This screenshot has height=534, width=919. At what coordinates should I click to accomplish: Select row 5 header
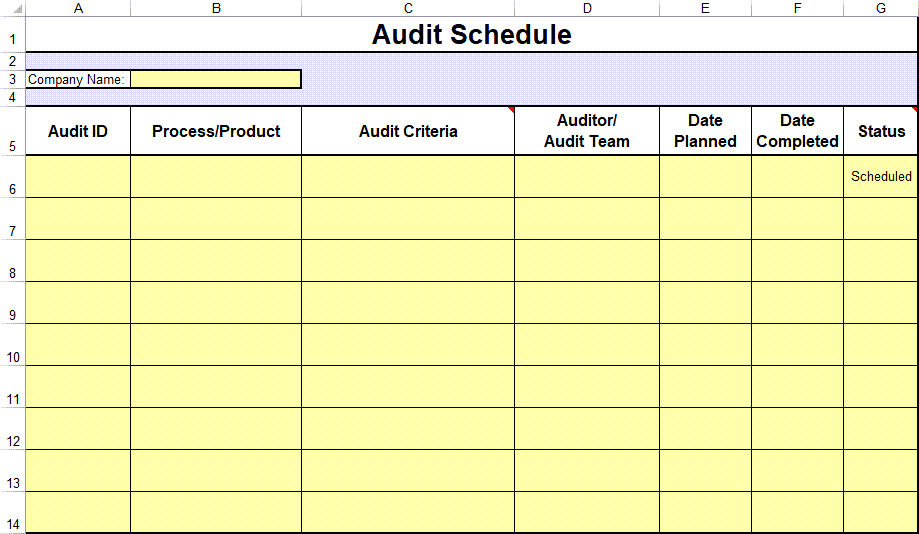pos(12,131)
